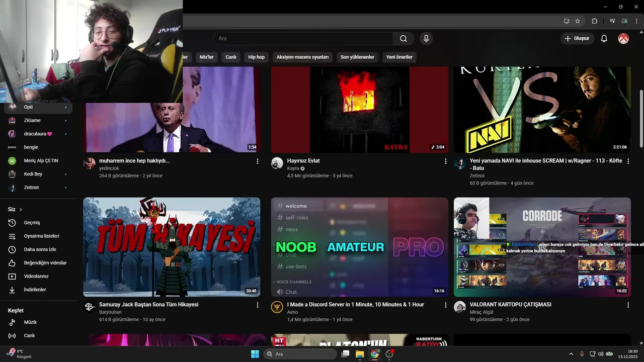
Task: Open Kedi Bey subscription in sidebar
Action: pos(38,174)
